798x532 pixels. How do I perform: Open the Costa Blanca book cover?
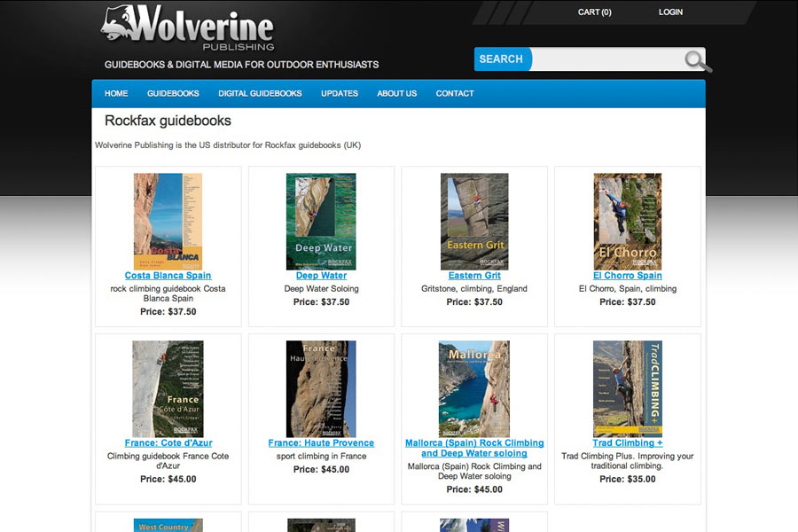(x=168, y=222)
